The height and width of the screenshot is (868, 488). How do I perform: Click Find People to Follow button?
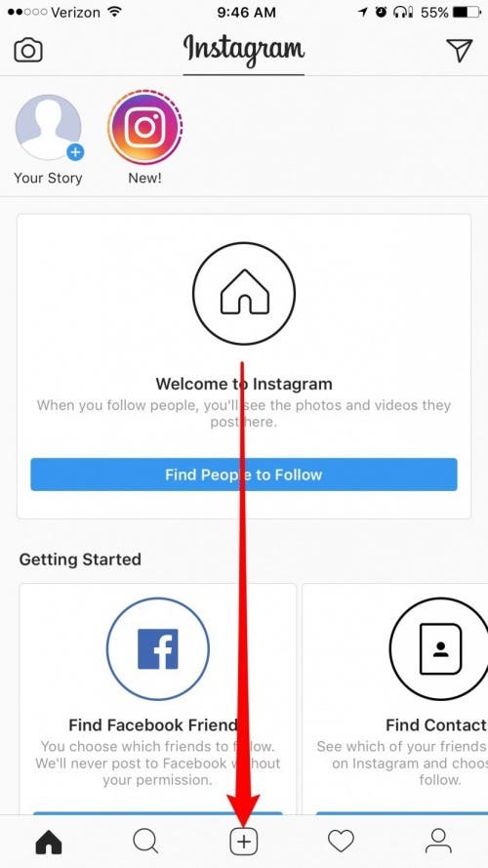244,475
